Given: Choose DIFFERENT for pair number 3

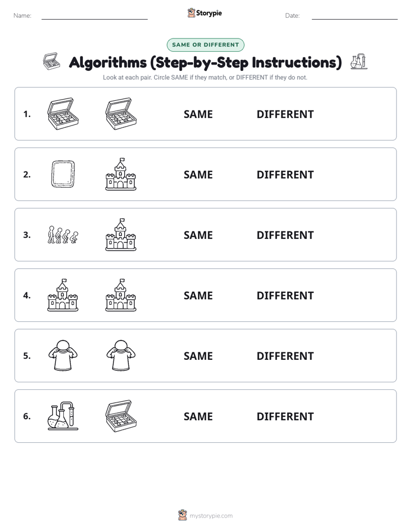Looking at the screenshot, I should pyautogui.click(x=285, y=235).
